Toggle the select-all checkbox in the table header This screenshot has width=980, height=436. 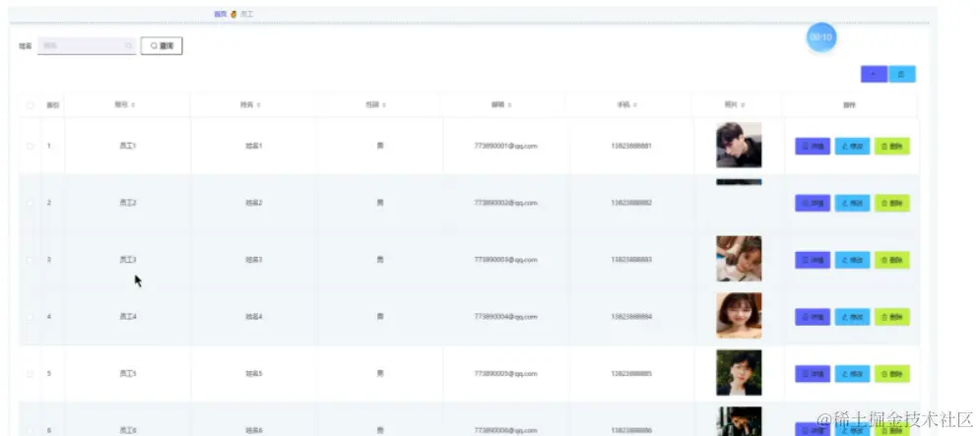[30, 105]
